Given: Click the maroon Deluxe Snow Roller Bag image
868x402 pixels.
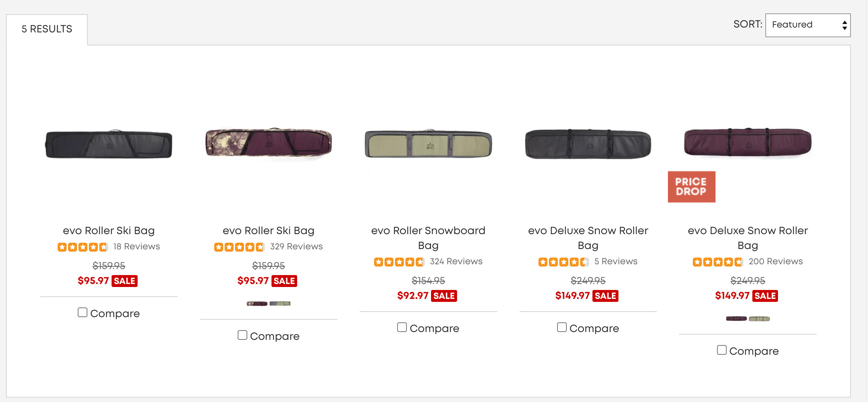Looking at the screenshot, I should point(748,143).
